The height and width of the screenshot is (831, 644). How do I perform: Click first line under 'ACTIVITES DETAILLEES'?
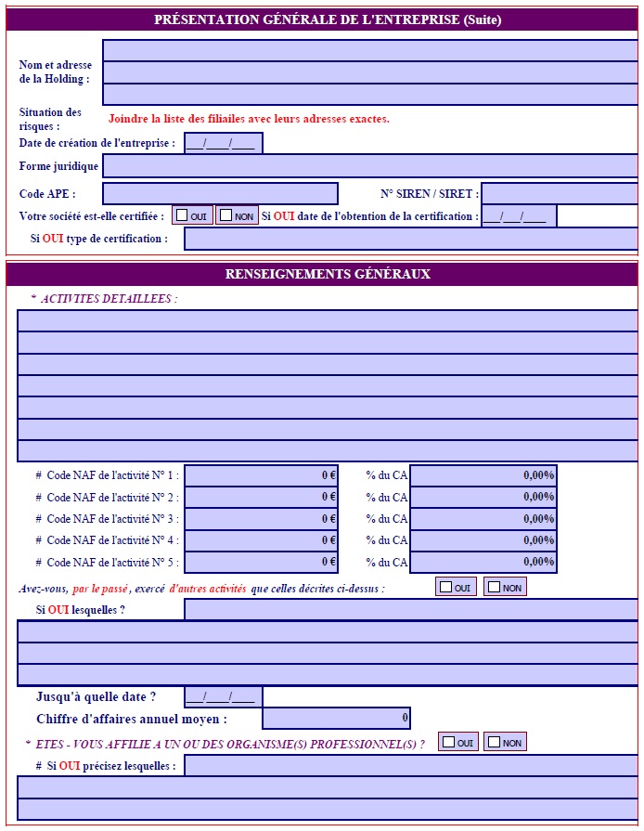(328, 320)
